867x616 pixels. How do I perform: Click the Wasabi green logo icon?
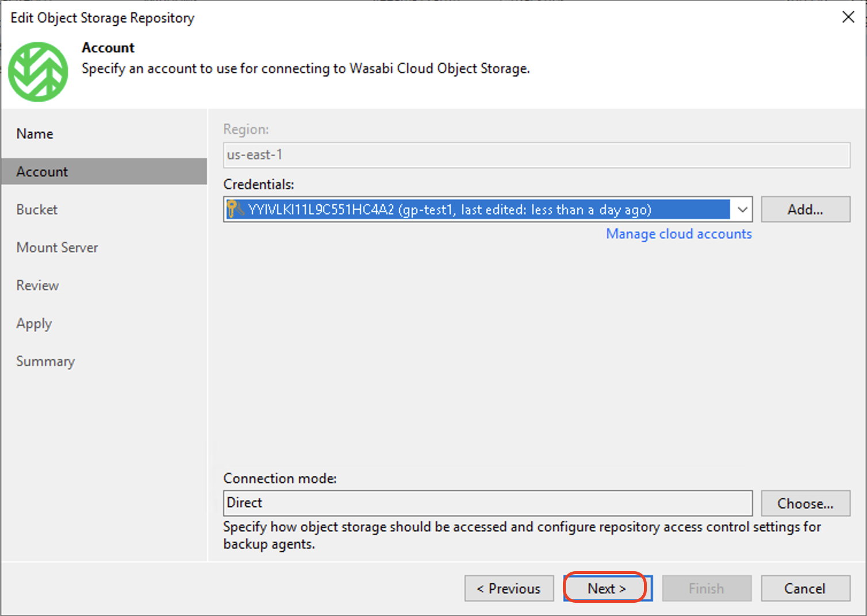(38, 72)
